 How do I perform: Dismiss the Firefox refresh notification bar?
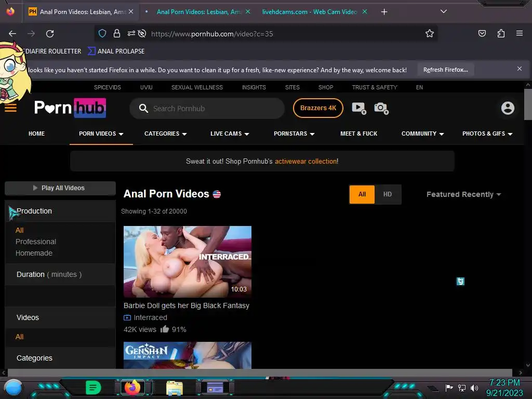click(x=519, y=69)
